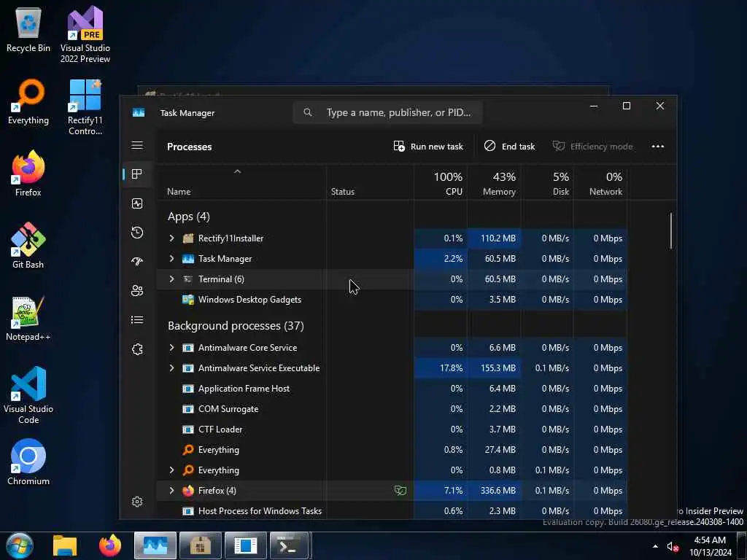The height and width of the screenshot is (560, 747).
Task: Sort by the CPU column header
Action: 441,184
